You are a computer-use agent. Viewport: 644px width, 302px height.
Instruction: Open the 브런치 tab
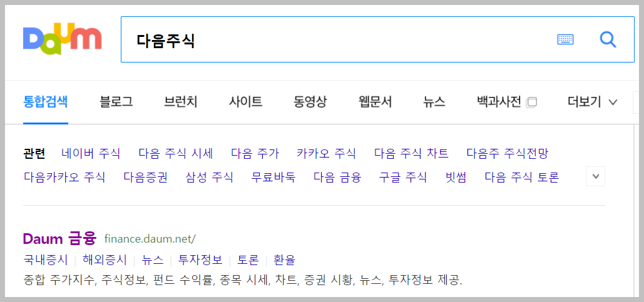tap(181, 102)
